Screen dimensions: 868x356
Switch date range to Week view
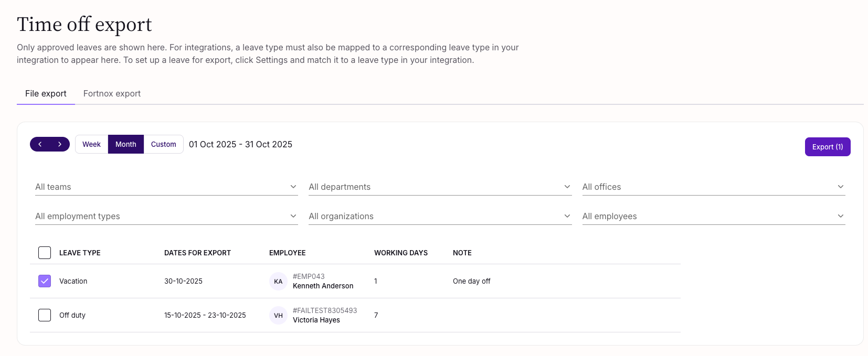click(x=91, y=144)
